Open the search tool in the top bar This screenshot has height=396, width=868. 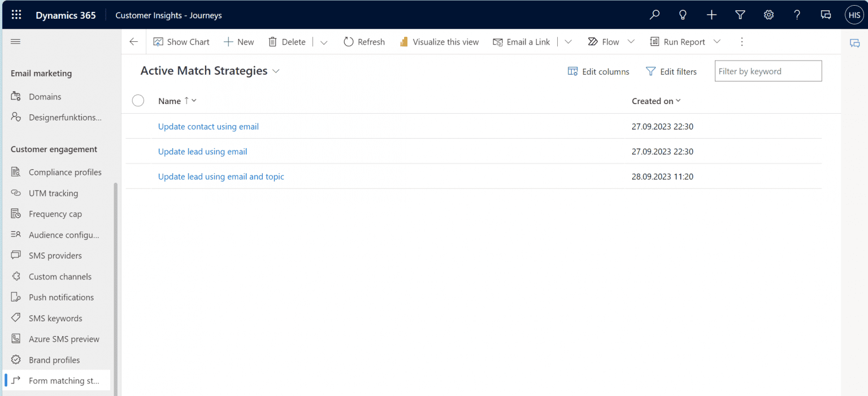[x=654, y=15]
